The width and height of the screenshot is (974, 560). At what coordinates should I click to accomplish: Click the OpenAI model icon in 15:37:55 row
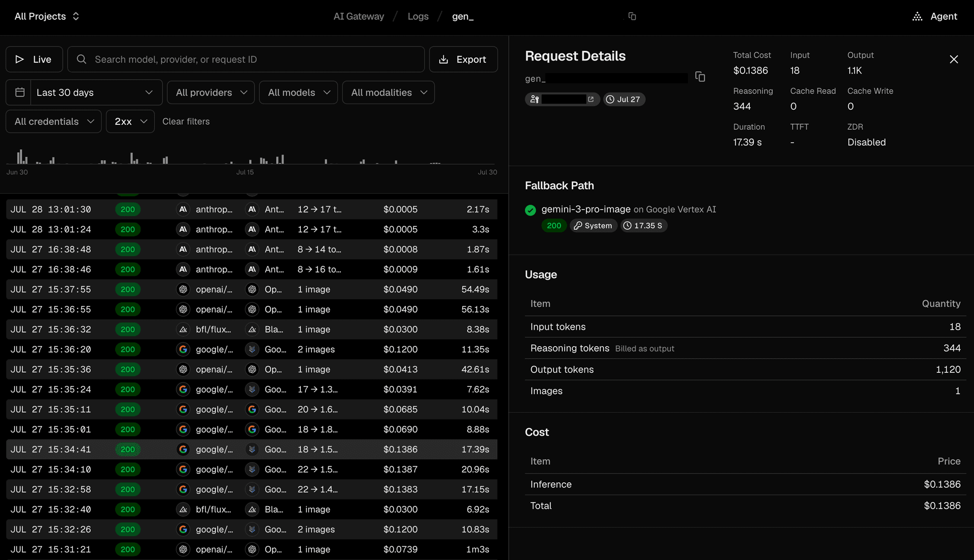click(x=183, y=290)
